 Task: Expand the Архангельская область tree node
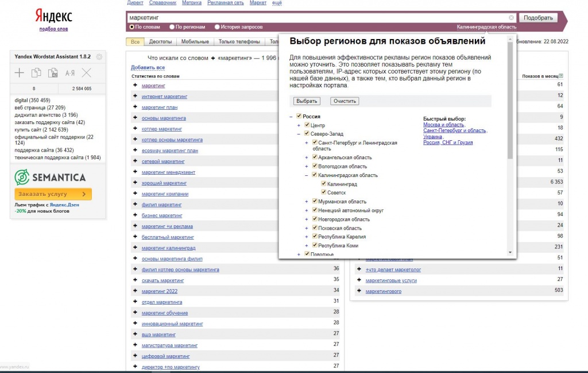point(307,157)
